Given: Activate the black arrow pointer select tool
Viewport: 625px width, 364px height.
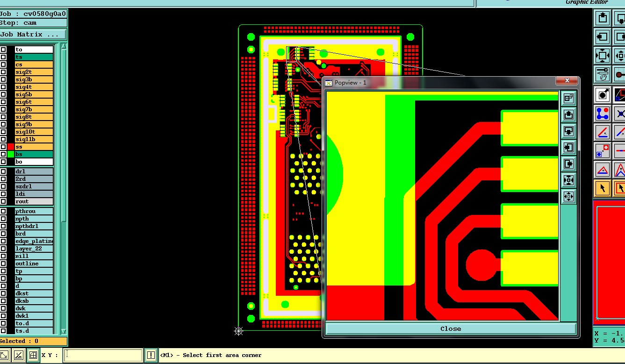Looking at the screenshot, I should pyautogui.click(x=603, y=188).
